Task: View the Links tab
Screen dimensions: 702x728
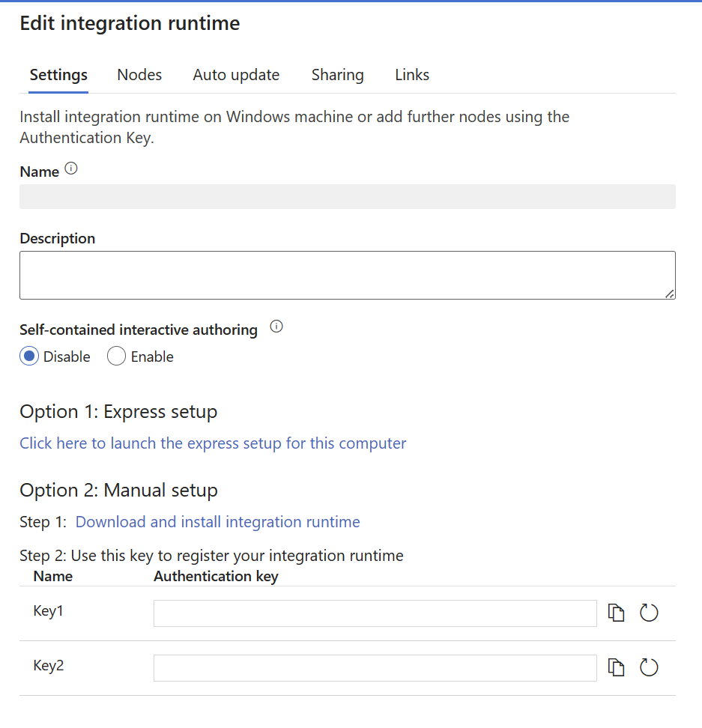Action: coord(411,74)
